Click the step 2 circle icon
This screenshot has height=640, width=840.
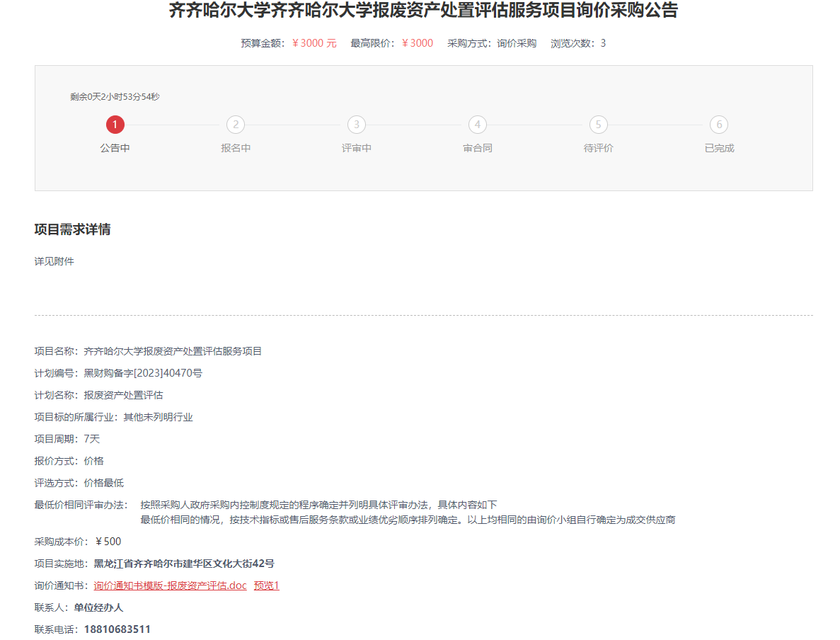236,125
